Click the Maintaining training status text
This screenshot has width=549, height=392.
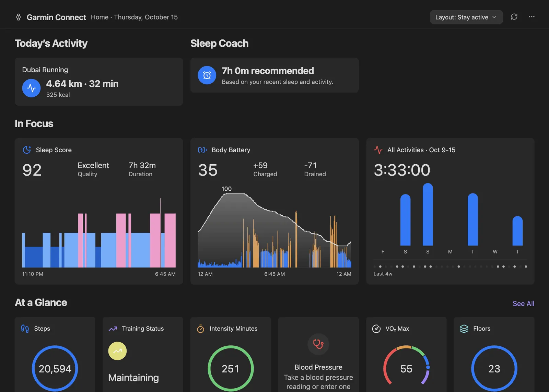[133, 378]
